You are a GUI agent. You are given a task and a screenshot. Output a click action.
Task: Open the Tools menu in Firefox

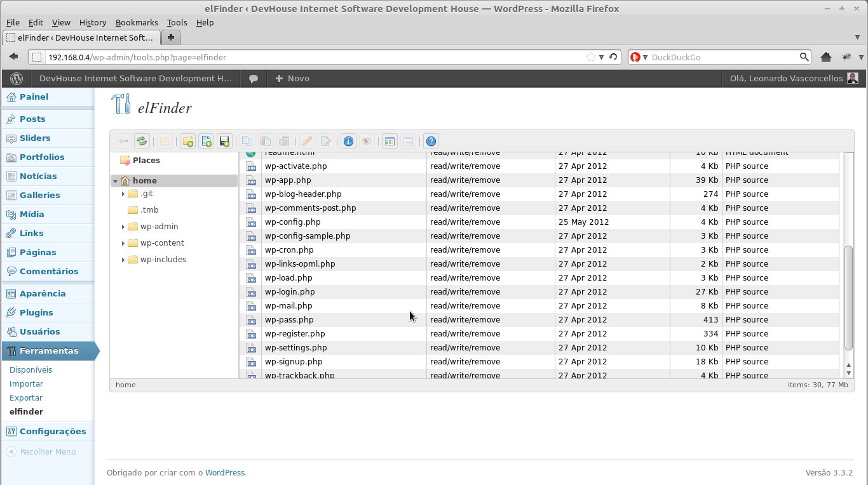177,22
